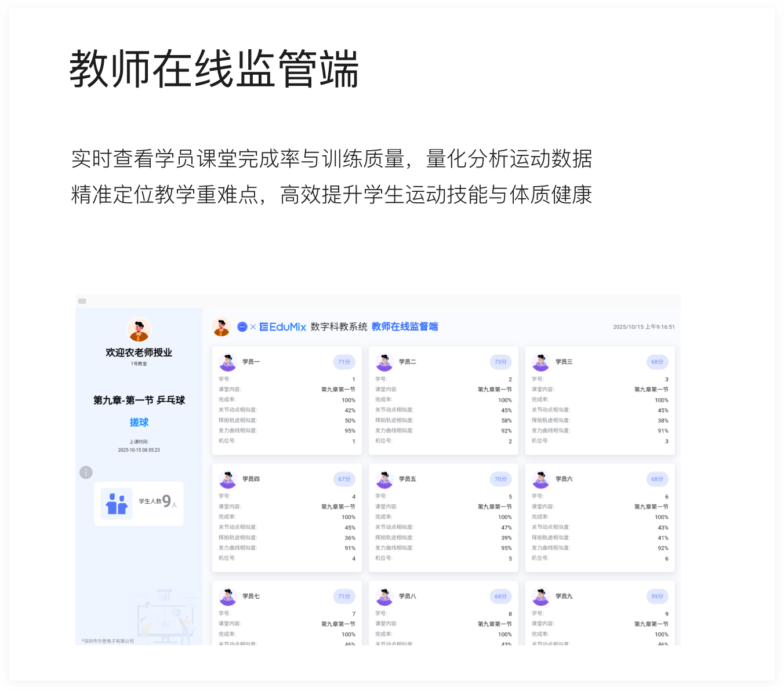Click the 搓球 lesson topic link

(x=139, y=422)
